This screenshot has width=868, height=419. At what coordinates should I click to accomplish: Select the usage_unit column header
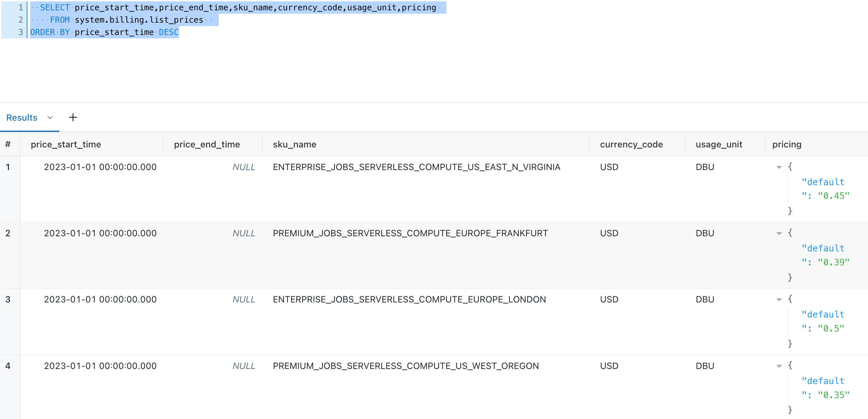pyautogui.click(x=719, y=144)
